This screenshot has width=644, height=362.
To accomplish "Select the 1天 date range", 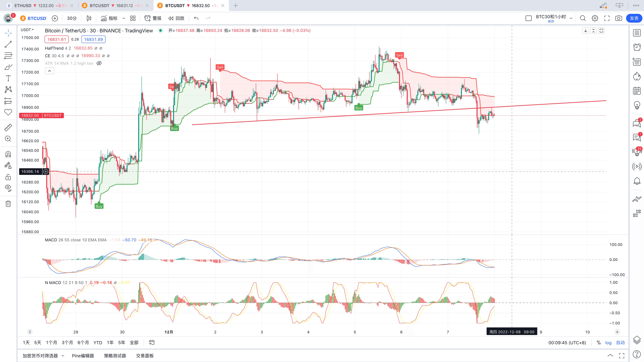I will 26,343.
